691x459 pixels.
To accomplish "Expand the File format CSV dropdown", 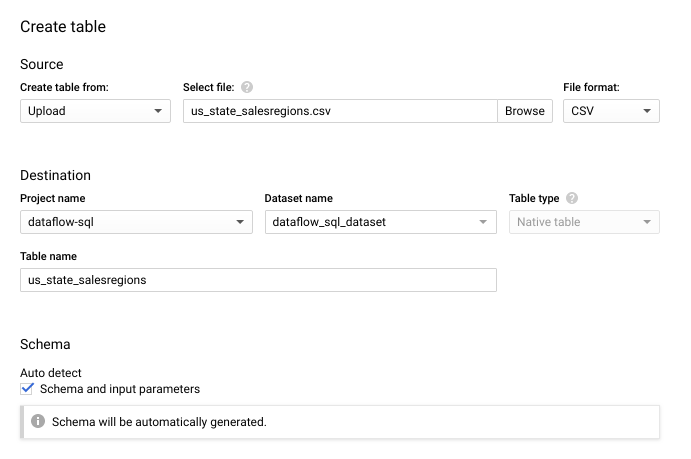I will (611, 111).
